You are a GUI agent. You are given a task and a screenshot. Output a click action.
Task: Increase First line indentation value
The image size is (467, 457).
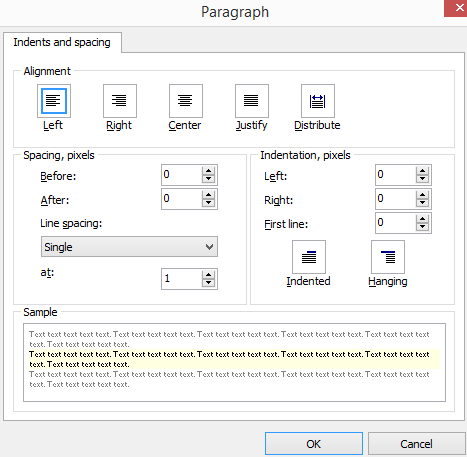coord(422,219)
